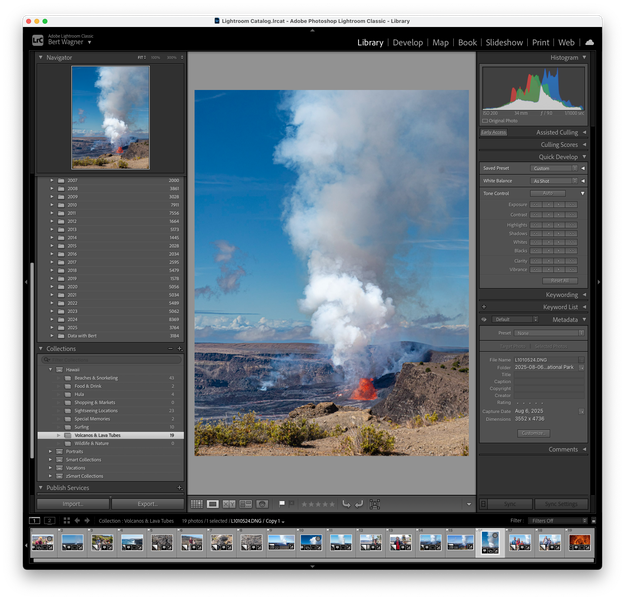
Task: Open the Web module
Action: click(566, 43)
